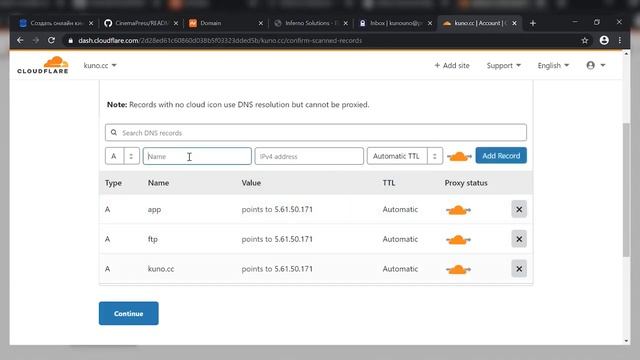Delete the kuno.cc DNS record
The height and width of the screenshot is (360, 640).
519,269
